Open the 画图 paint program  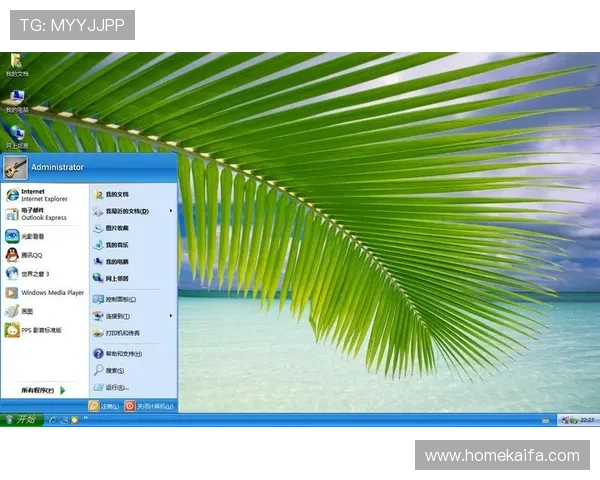25,311
